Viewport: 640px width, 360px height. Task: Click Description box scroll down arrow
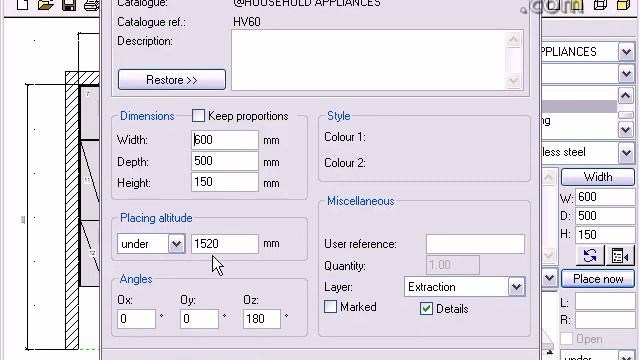click(513, 81)
